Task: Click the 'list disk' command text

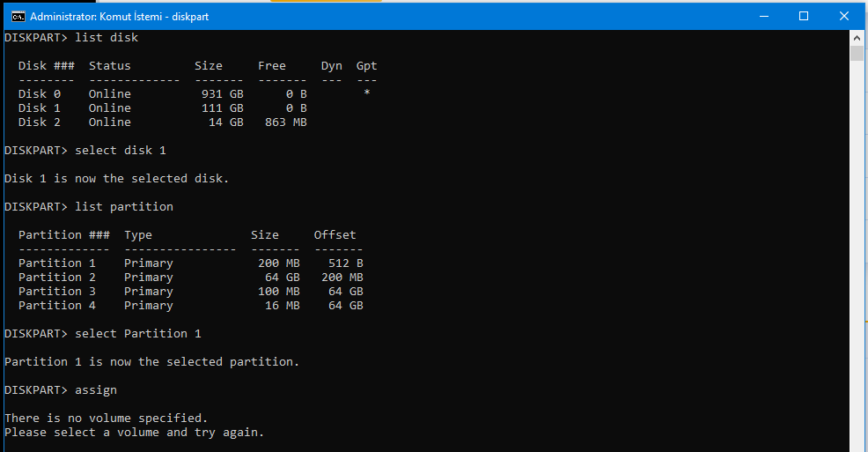Action: tap(107, 38)
